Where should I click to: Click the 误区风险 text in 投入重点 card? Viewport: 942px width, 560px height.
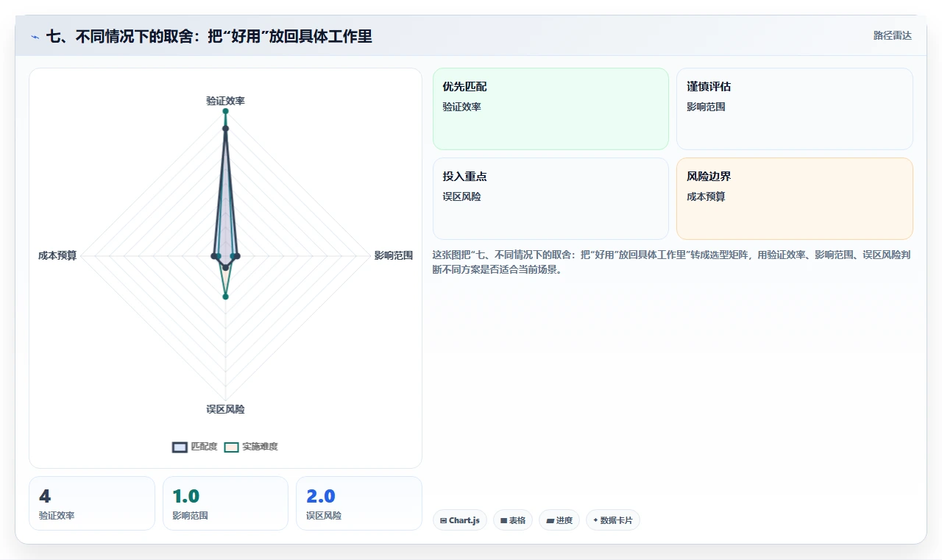(461, 196)
